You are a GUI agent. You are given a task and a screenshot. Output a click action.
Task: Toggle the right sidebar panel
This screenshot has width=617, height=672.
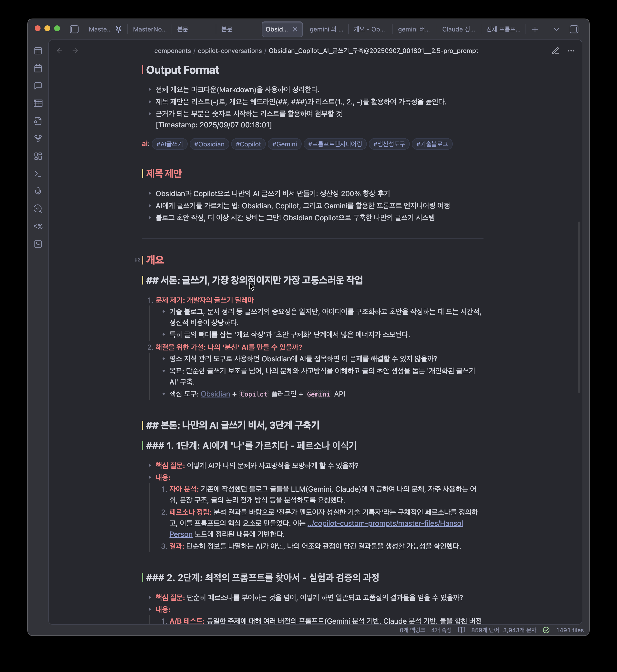574,29
